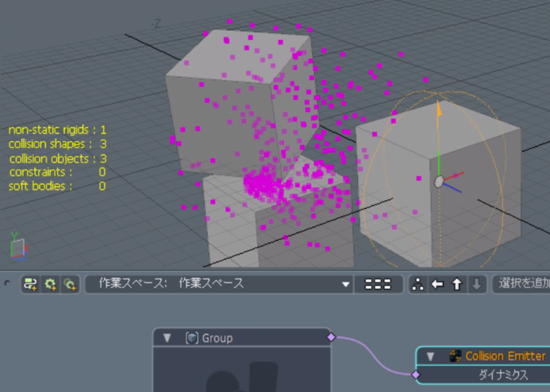Click the grayed down arrow icon
Screen dimensions: 550x392
[476, 284]
